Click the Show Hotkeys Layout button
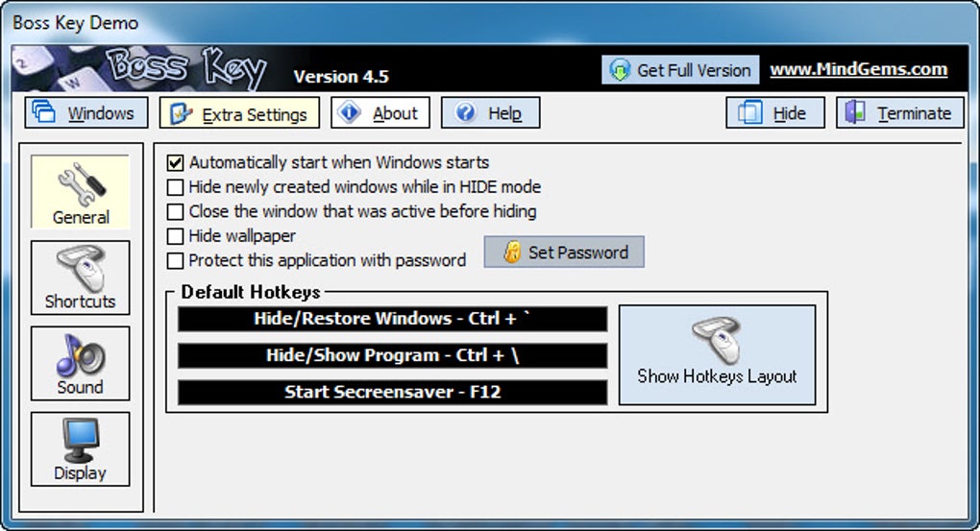Screen dimensions: 980x531 [x=717, y=355]
